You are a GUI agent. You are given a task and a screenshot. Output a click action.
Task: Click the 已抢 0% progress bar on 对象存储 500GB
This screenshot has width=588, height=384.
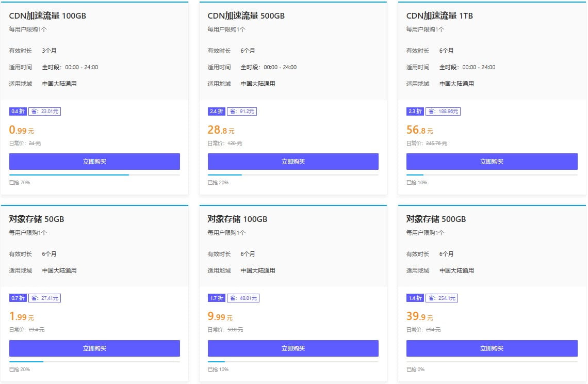pyautogui.click(x=492, y=361)
